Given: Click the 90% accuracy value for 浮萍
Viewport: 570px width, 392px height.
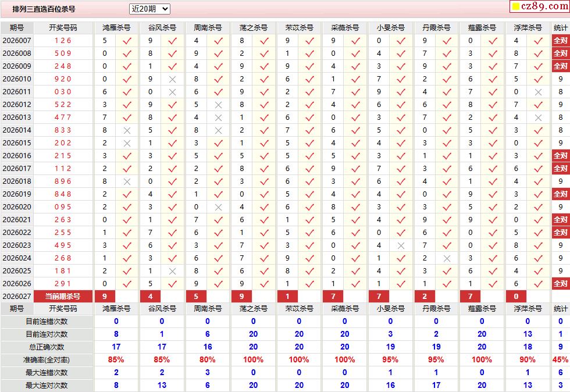Looking at the screenshot, I should [528, 359].
